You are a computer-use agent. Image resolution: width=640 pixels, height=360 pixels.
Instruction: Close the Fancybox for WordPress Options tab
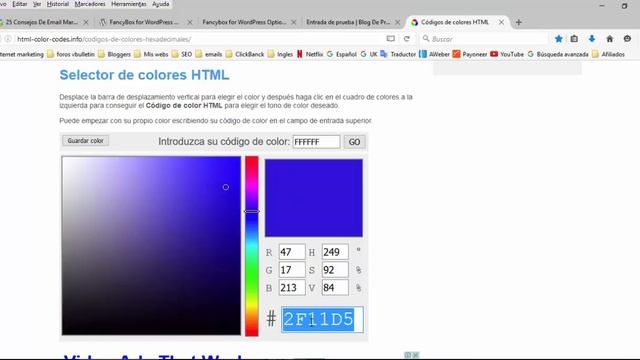[x=293, y=22]
